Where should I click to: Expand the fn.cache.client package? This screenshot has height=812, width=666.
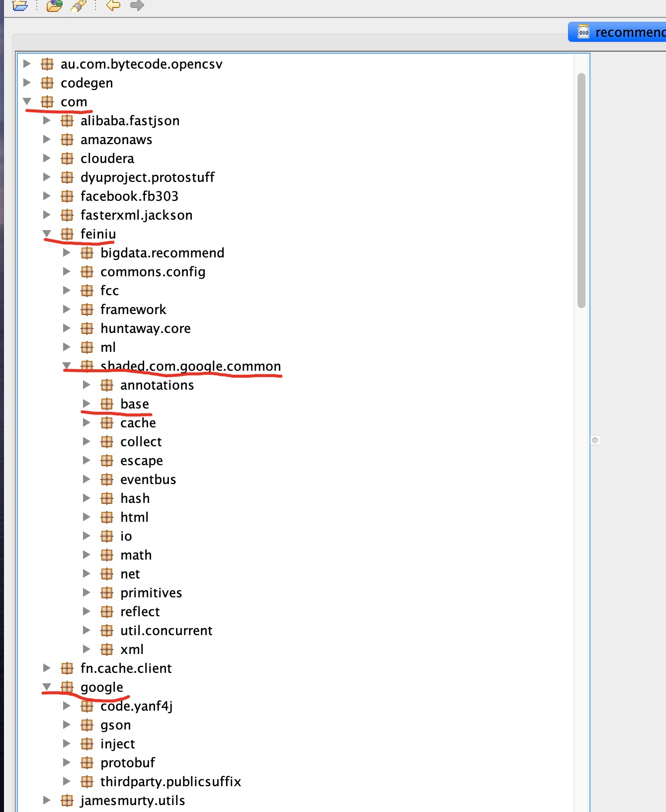point(47,668)
